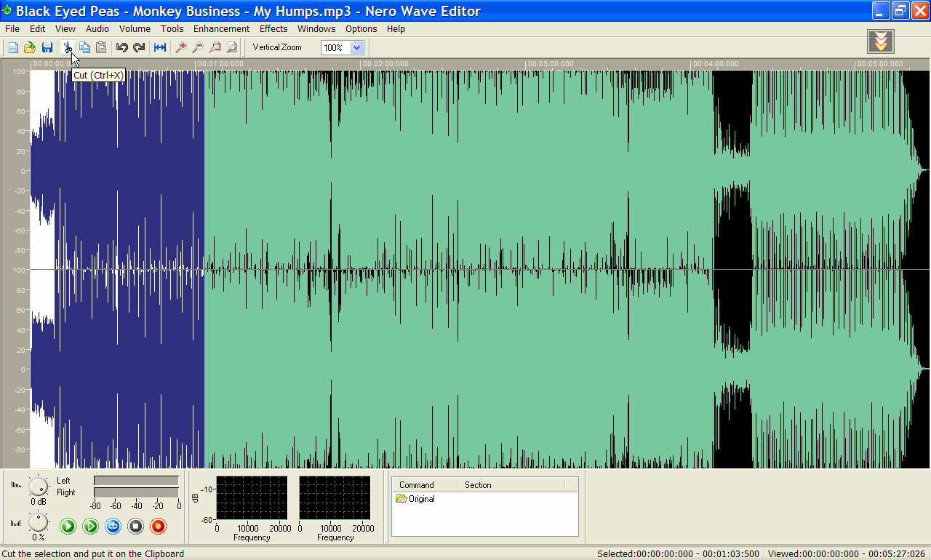Screen dimensions: 931x560
Task: Click the Left channel level meter
Action: (136, 481)
